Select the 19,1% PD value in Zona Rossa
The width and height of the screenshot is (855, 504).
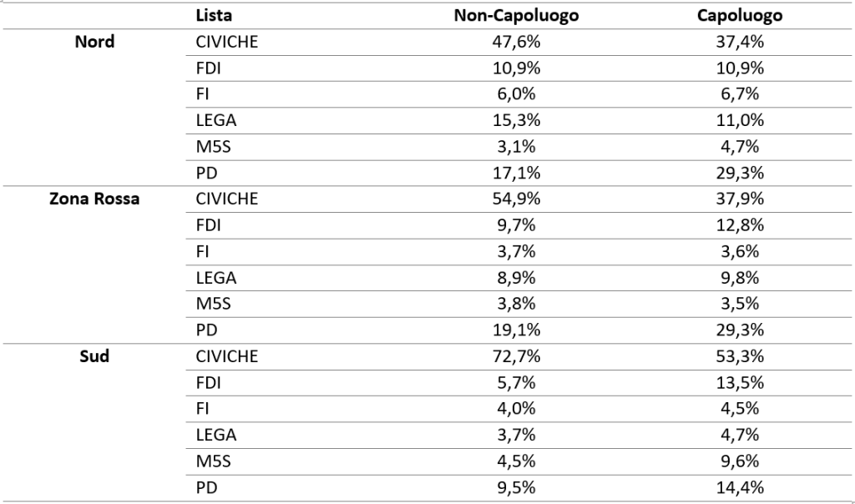click(x=516, y=330)
